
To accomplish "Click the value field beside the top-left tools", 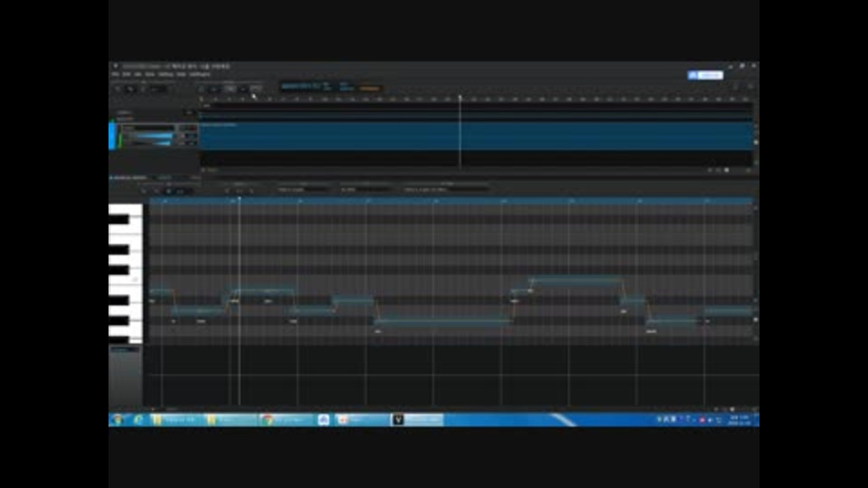I will pos(158,89).
